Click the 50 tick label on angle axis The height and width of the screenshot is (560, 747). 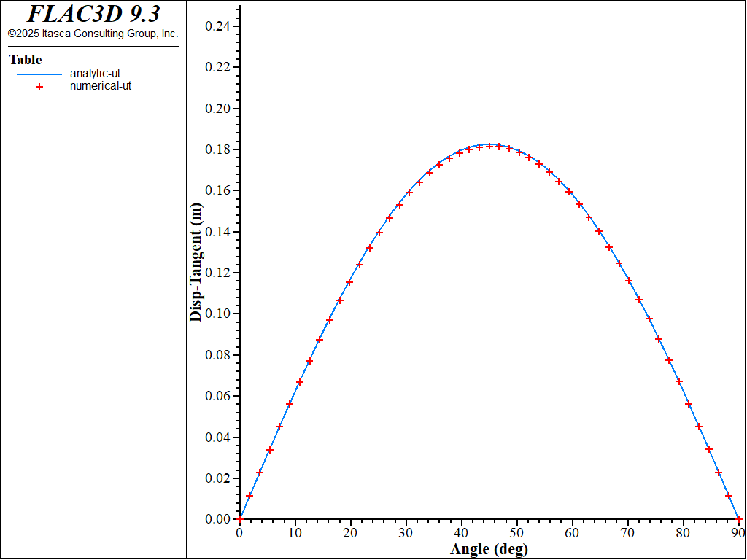516,533
